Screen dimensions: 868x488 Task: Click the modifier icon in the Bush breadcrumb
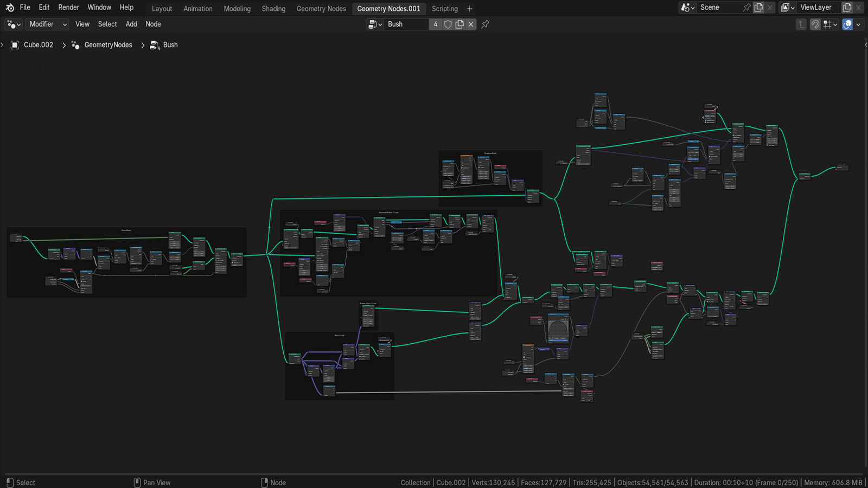click(x=154, y=45)
